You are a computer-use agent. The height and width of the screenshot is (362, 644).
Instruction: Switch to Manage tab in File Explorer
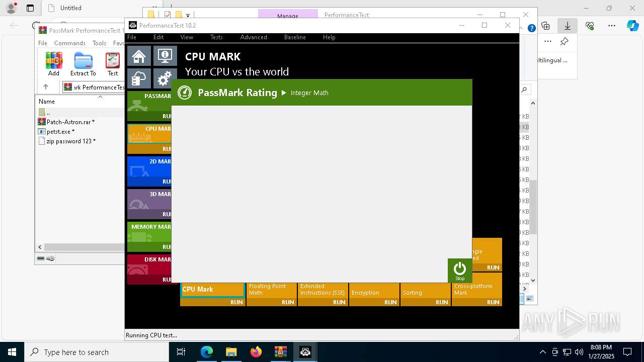[x=288, y=16]
